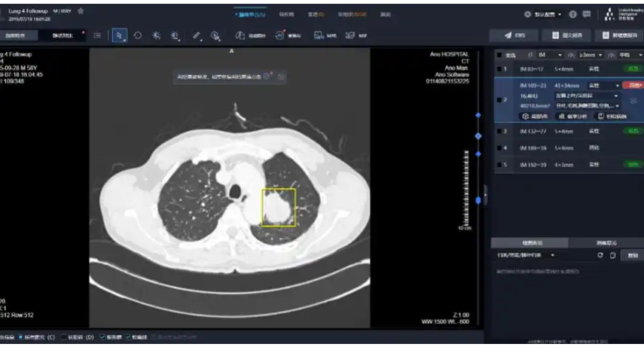Star the Lung 4 Followup study
The height and width of the screenshot is (356, 644).
pos(81,11)
